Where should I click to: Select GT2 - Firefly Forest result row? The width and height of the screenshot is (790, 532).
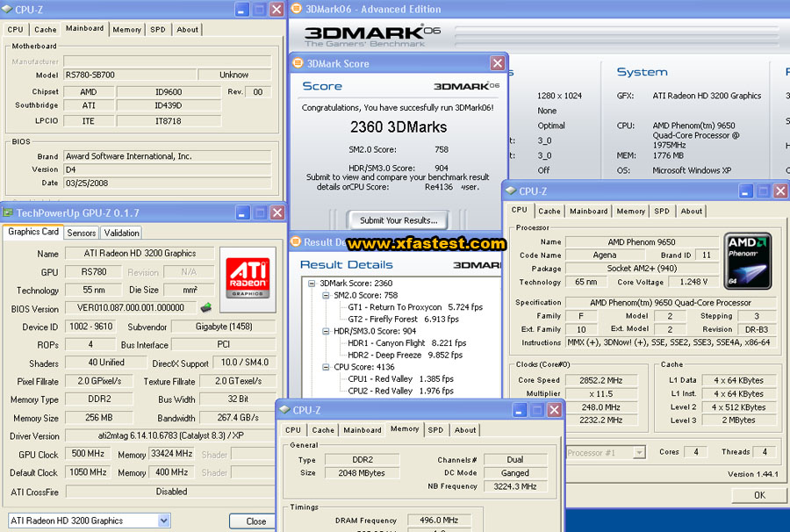403,320
